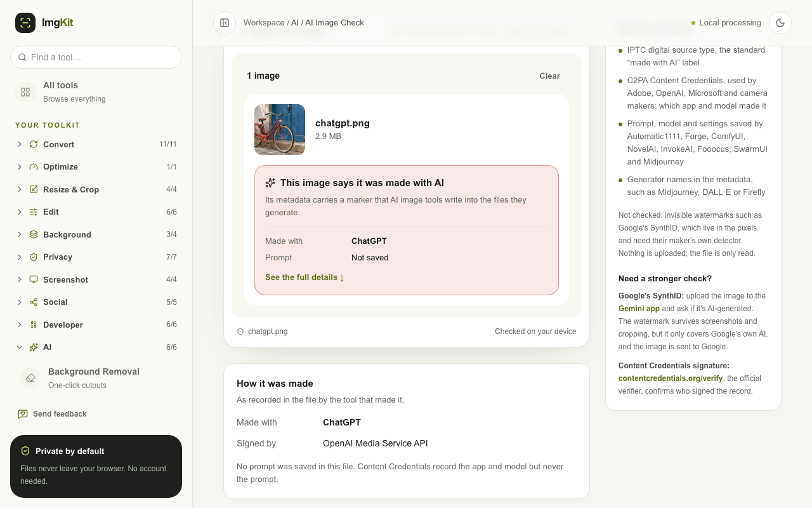Click the Convert arrows icon

point(34,144)
